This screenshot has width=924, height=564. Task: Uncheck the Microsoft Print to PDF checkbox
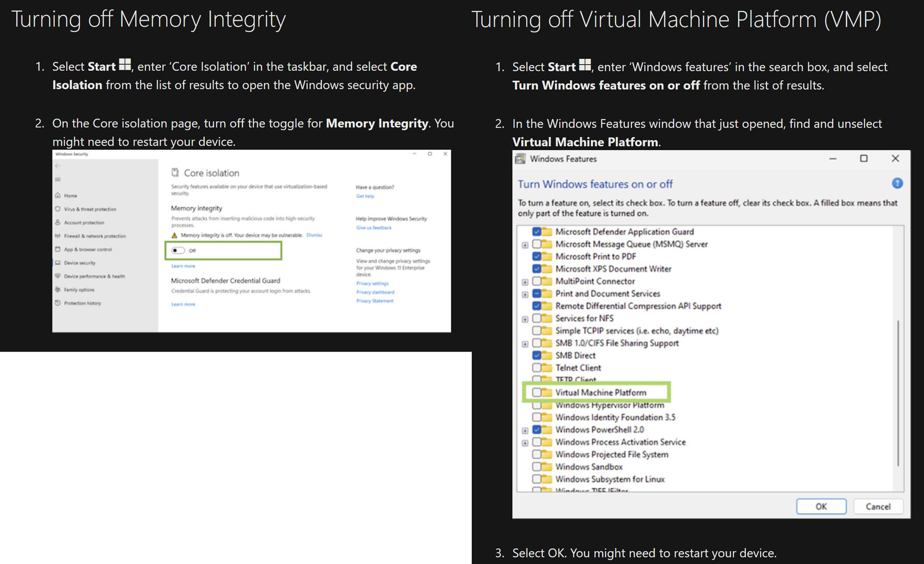[536, 256]
